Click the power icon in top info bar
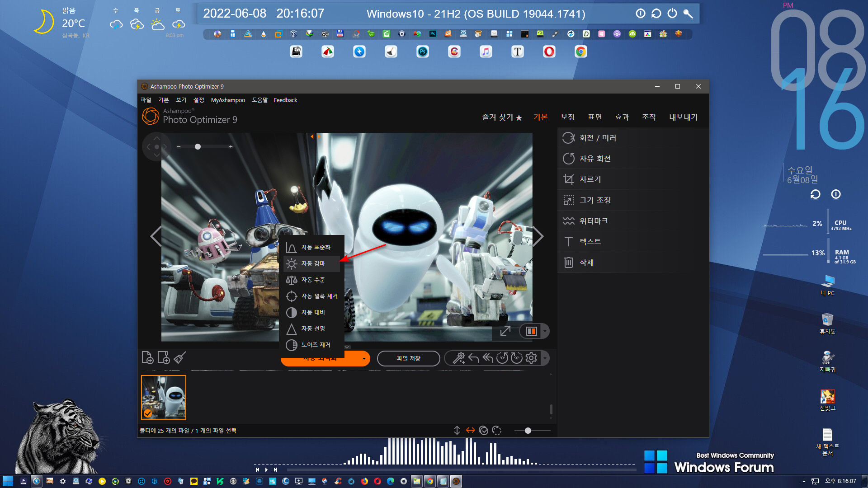The image size is (868, 488). (x=672, y=14)
